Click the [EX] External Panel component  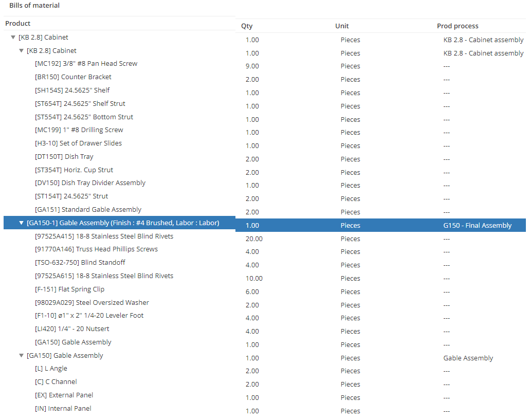[x=64, y=395]
